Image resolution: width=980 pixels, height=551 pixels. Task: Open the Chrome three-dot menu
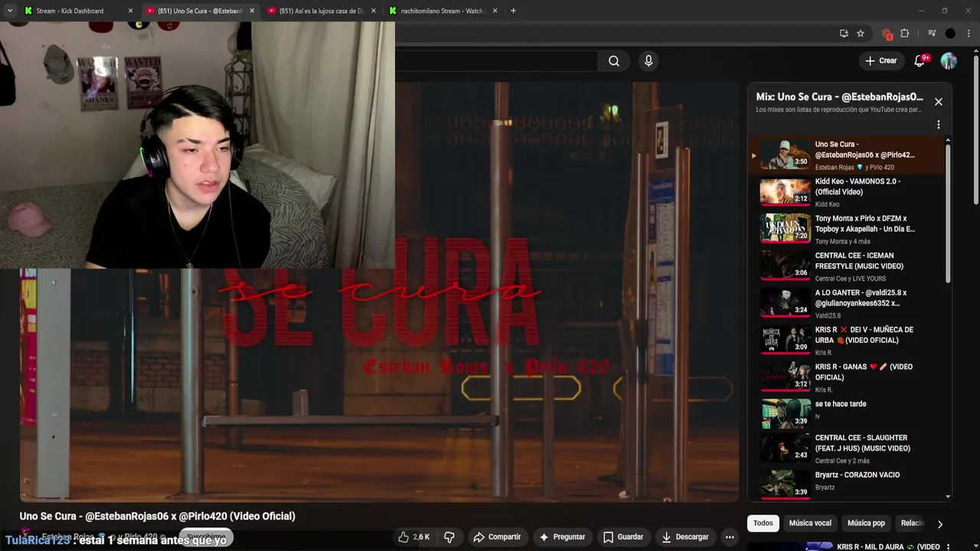click(969, 34)
